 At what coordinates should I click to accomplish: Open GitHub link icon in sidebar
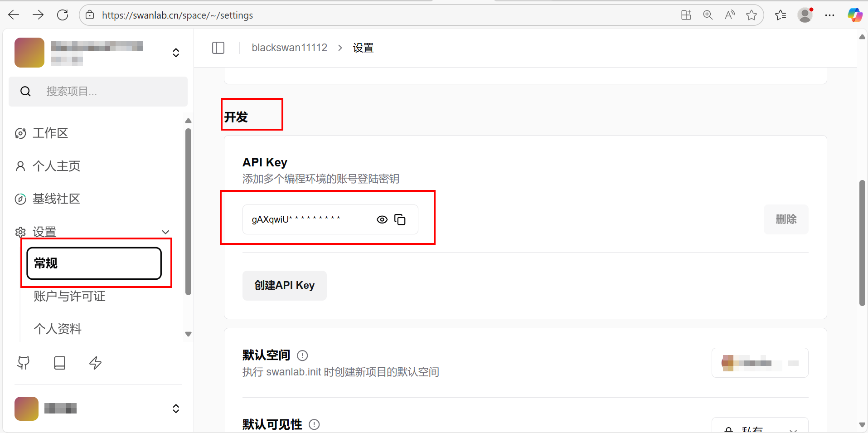click(x=24, y=363)
